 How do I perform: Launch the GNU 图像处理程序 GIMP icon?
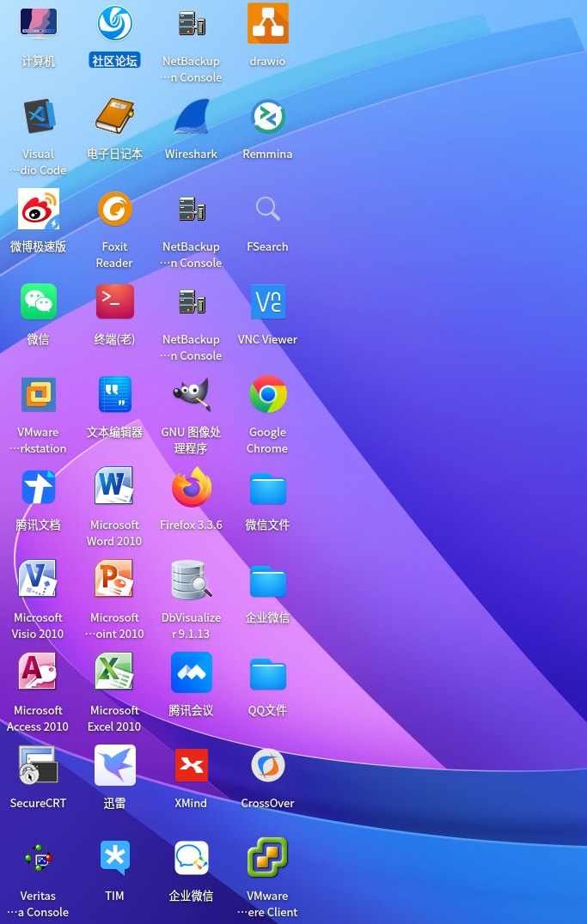click(191, 394)
